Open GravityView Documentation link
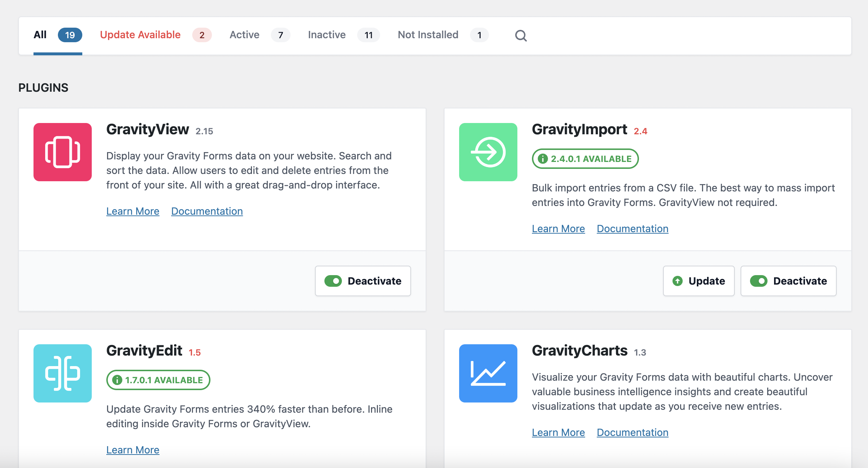 [x=207, y=211]
